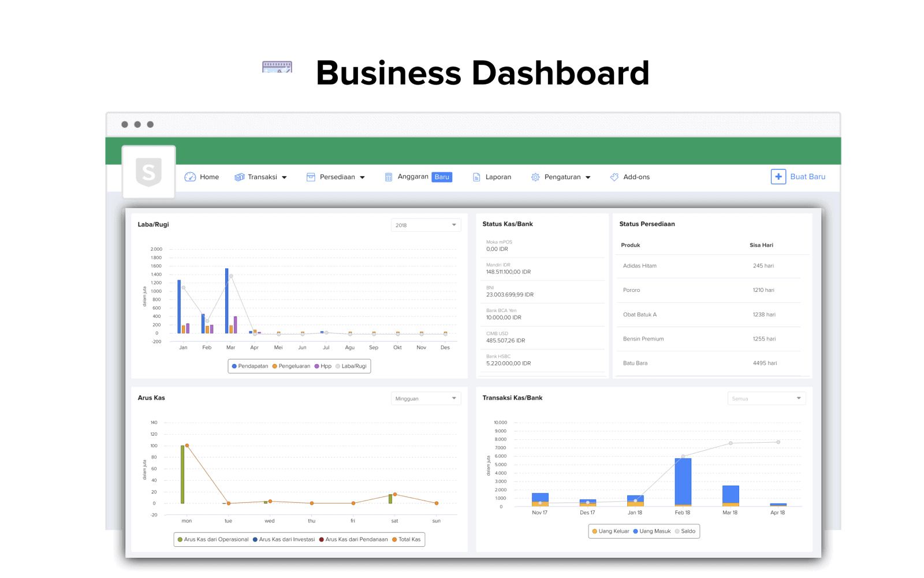Viewport: 924px width, 578px height.
Task: Click the Buat Baru link
Action: (x=807, y=177)
